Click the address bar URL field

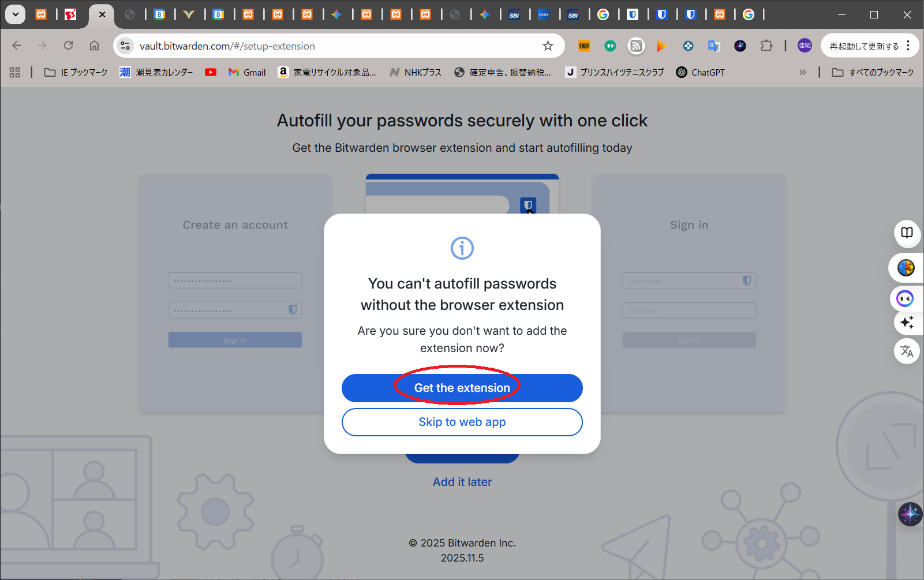[335, 46]
